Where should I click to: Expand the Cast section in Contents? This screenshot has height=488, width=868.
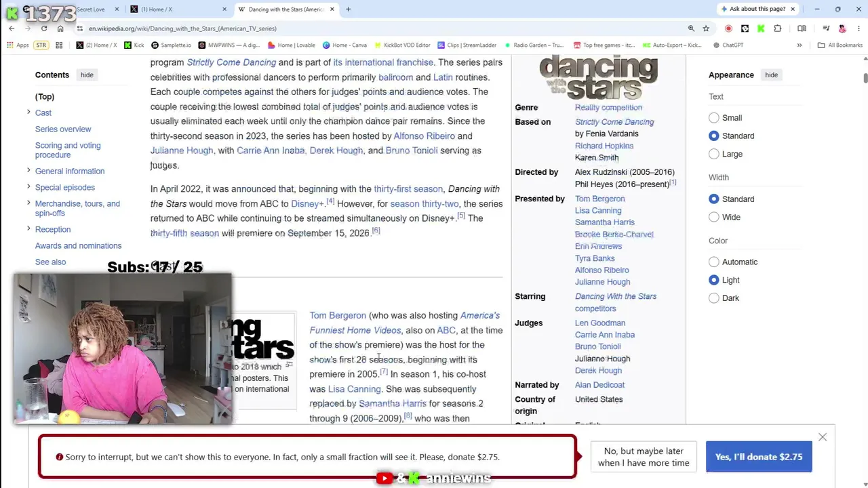[x=28, y=113]
